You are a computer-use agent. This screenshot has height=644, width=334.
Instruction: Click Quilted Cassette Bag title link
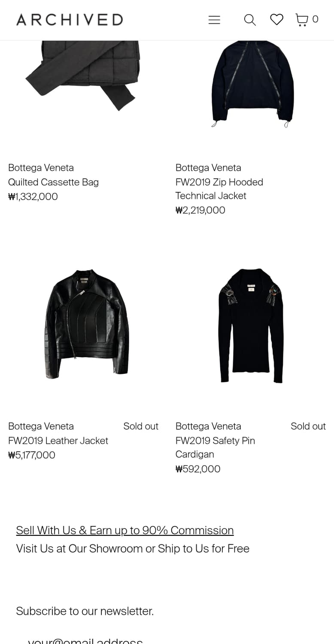(53, 182)
